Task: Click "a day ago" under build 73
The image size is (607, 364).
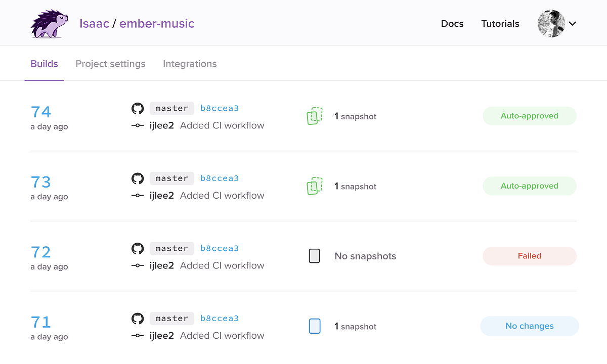Action: [49, 197]
